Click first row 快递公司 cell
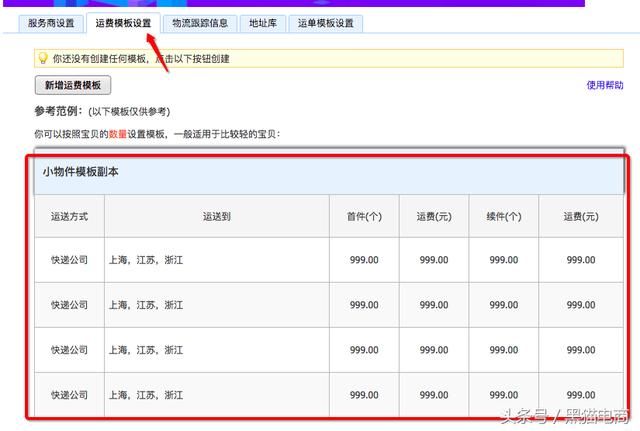Screen dimensions: 640x431 click(x=69, y=260)
